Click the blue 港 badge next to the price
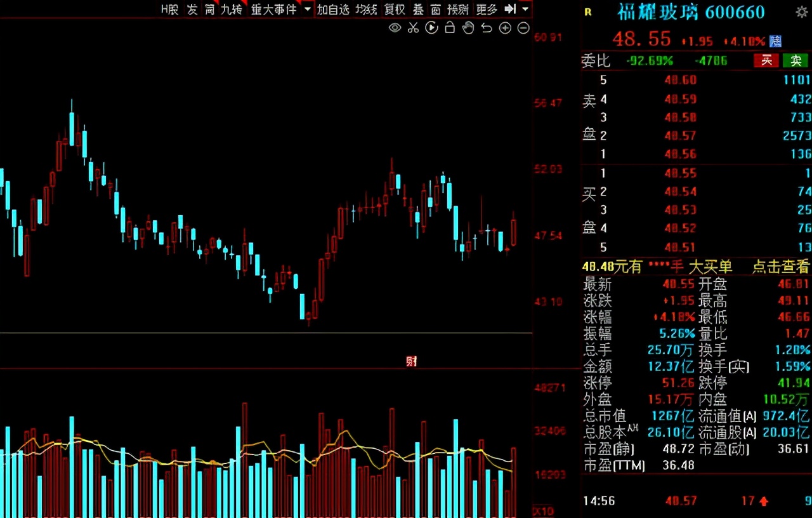Screen dimensions: 812x518 (775, 41)
